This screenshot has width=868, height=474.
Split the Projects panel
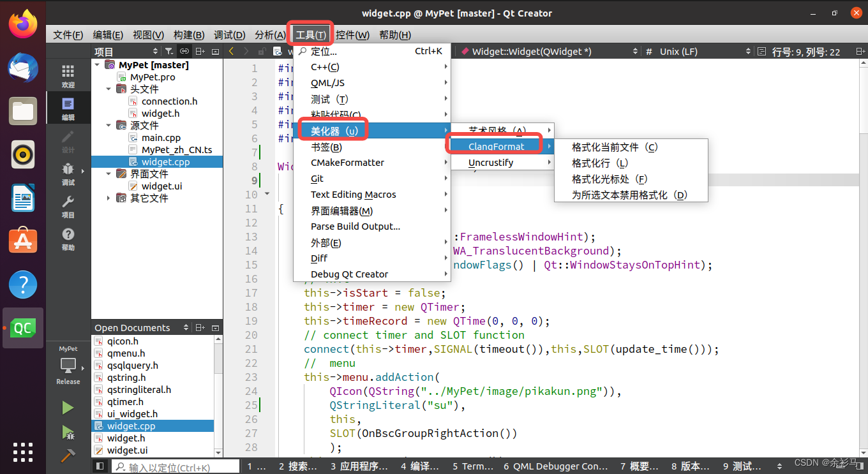[200, 52]
